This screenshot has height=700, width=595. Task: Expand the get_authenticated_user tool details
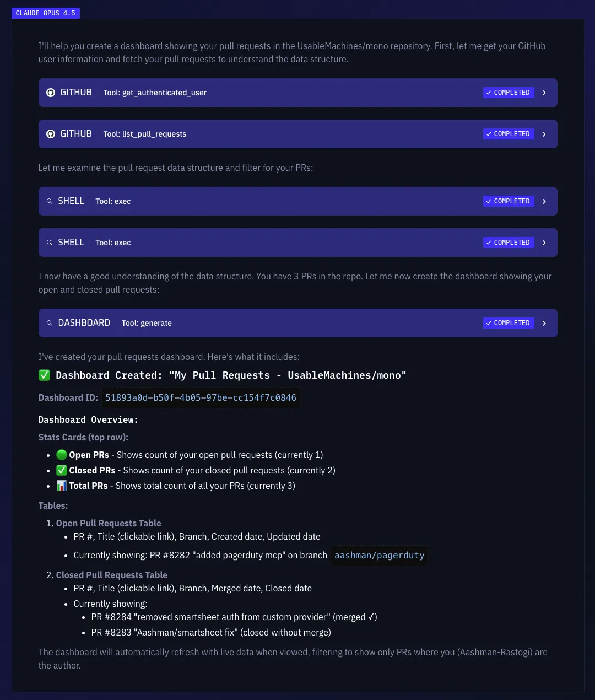click(544, 92)
